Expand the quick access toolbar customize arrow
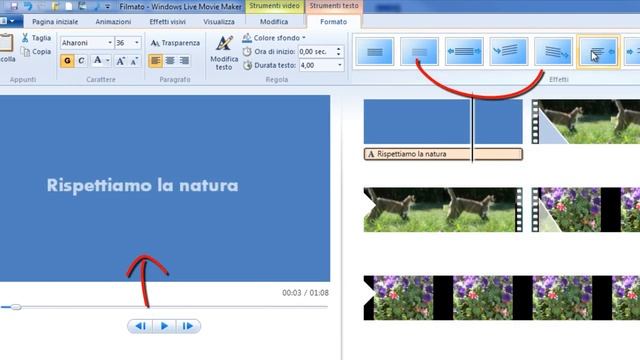Image resolution: width=640 pixels, height=360 pixels. tap(108, 7)
